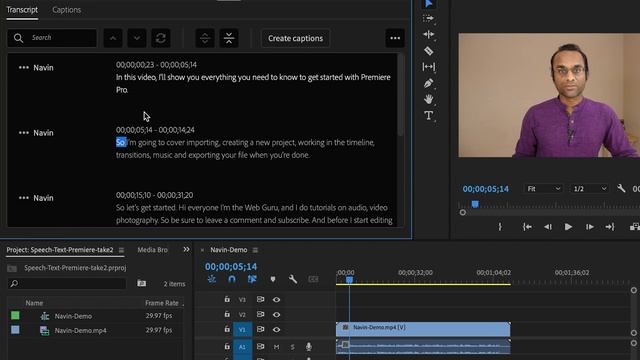Step forward one frame
640x360 pixels.
click(589, 227)
